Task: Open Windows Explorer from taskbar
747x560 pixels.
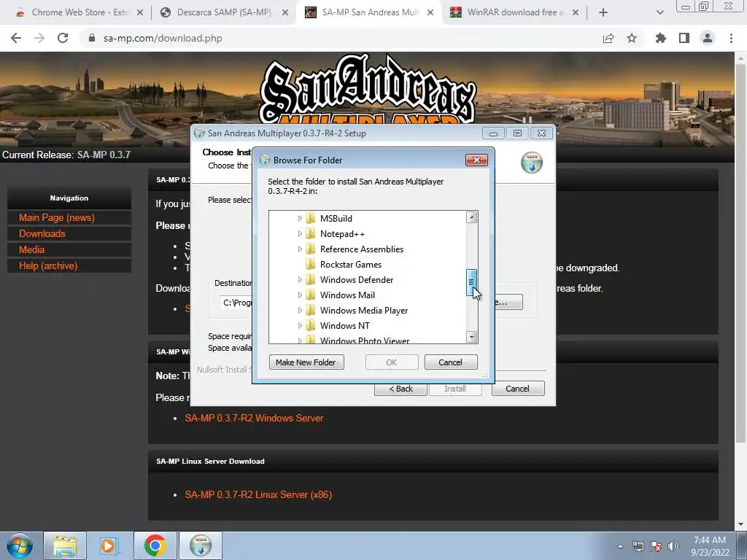Action: click(65, 545)
